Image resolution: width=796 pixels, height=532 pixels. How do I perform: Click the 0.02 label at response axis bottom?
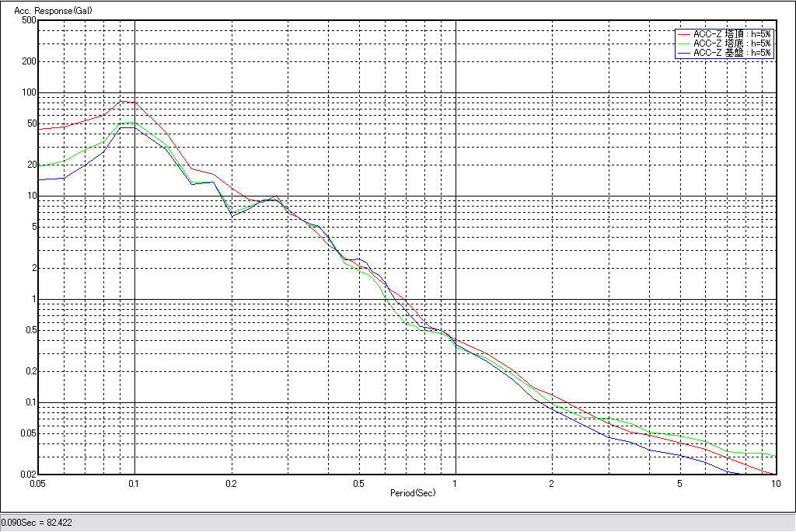click(x=27, y=474)
